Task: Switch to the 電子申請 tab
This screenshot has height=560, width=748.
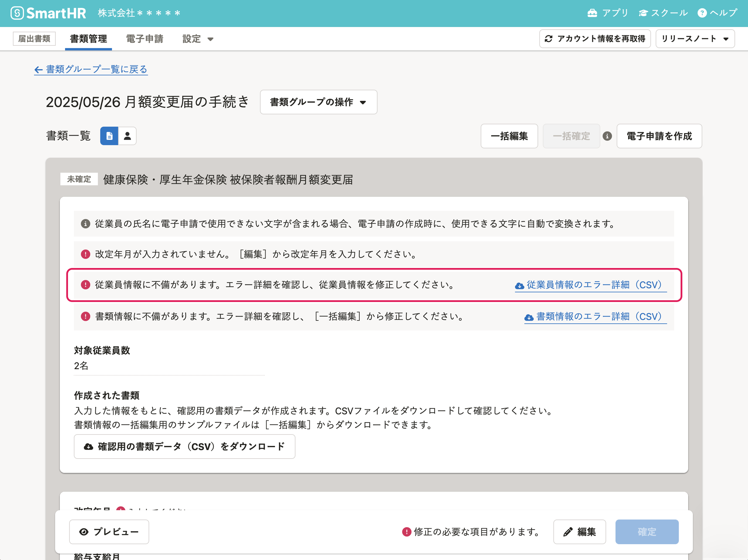Action: (x=145, y=39)
